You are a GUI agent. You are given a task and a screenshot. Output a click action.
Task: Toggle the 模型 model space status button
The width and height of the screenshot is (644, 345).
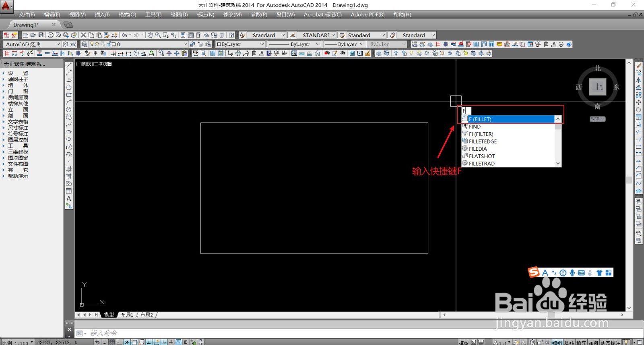(464, 342)
